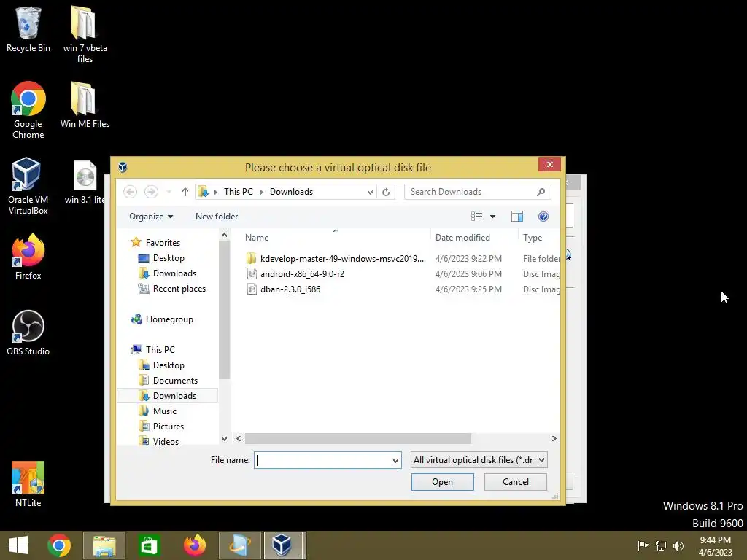Viewport: 747px width, 560px height.
Task: Open the Organize menu
Action: pyautogui.click(x=151, y=217)
